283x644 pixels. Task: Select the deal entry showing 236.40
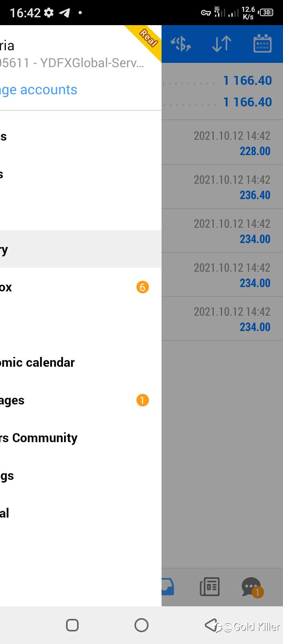point(222,187)
